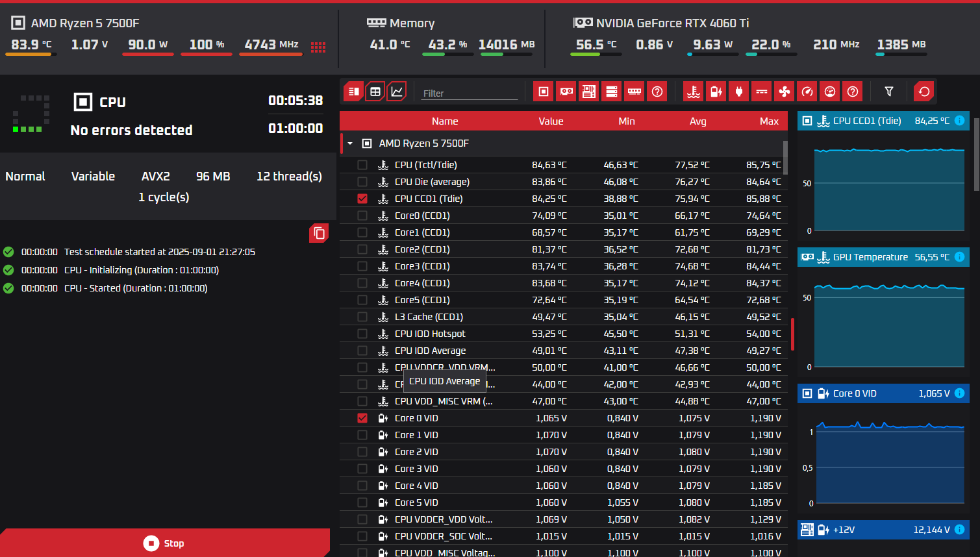Toggle the speedometer sensor filter icon
This screenshot has width=980, height=557.
coord(807,92)
